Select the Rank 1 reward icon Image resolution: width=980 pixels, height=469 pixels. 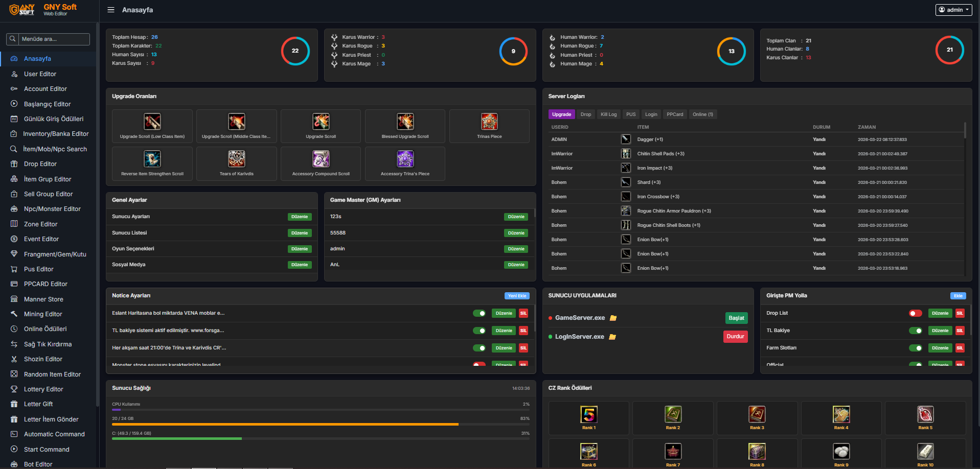point(589,414)
